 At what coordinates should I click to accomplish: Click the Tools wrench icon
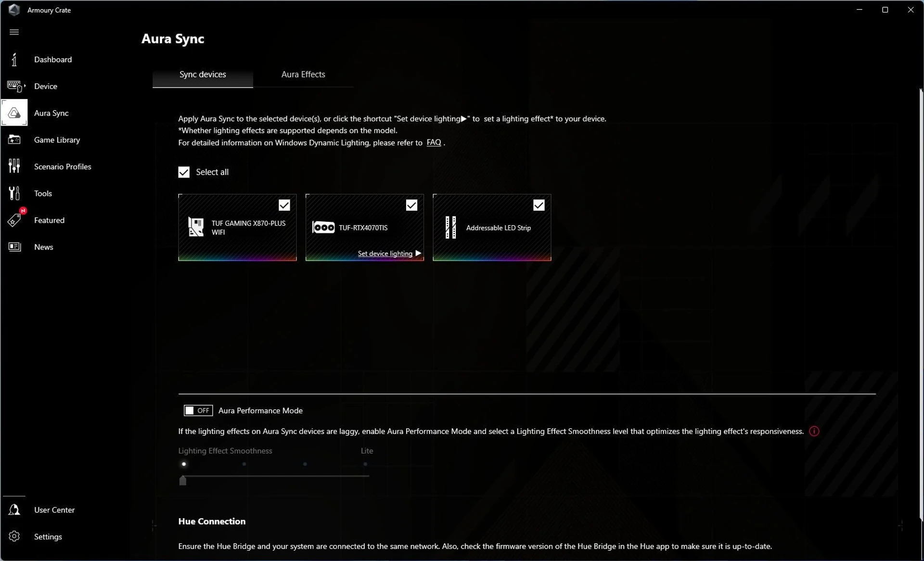click(14, 193)
